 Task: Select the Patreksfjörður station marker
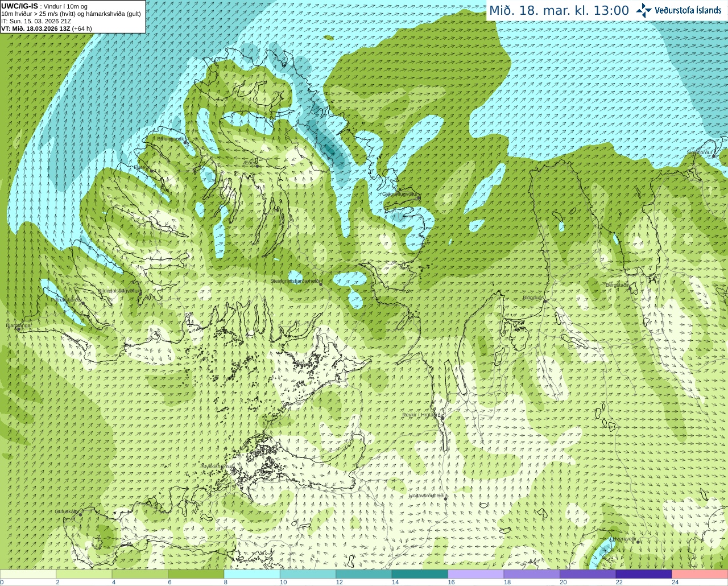(83, 303)
